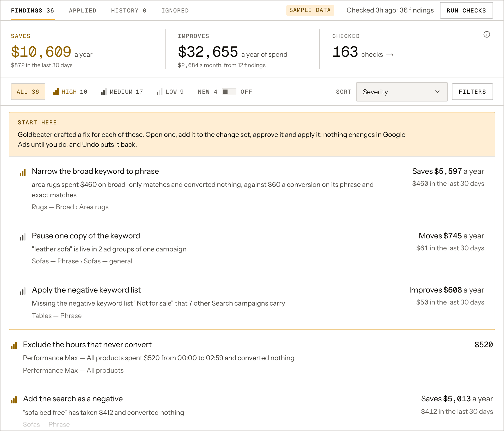Click the Sofas — Phrase › Sofas — general path
This screenshot has height=431, width=504.
(x=82, y=261)
